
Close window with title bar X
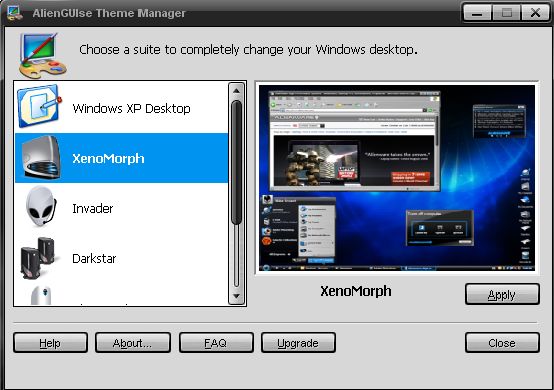[x=535, y=13]
